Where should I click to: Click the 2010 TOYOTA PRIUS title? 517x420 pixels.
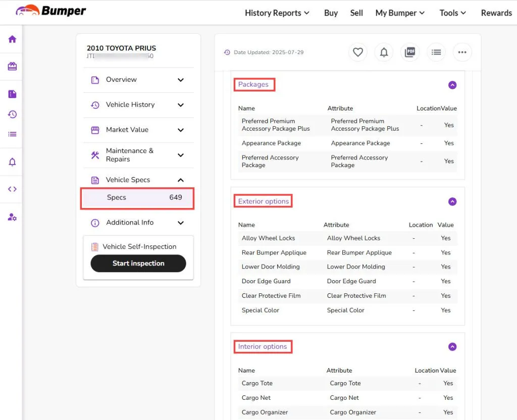[x=121, y=48]
